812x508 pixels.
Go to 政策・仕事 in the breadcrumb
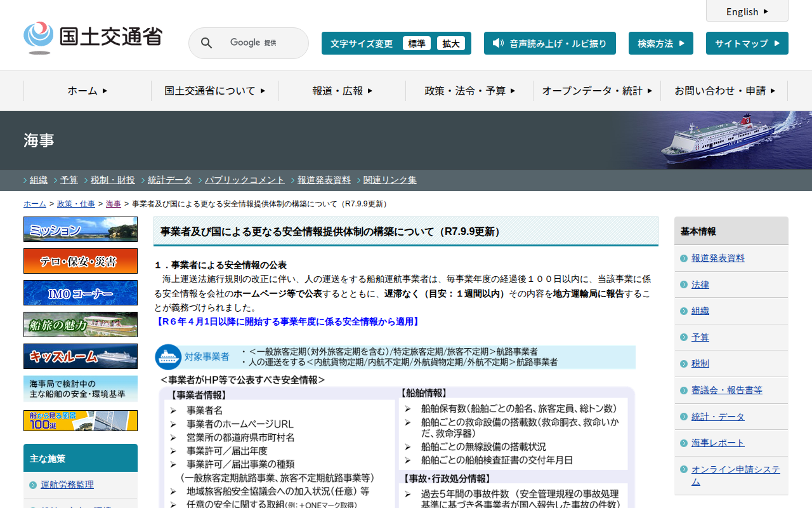76,204
